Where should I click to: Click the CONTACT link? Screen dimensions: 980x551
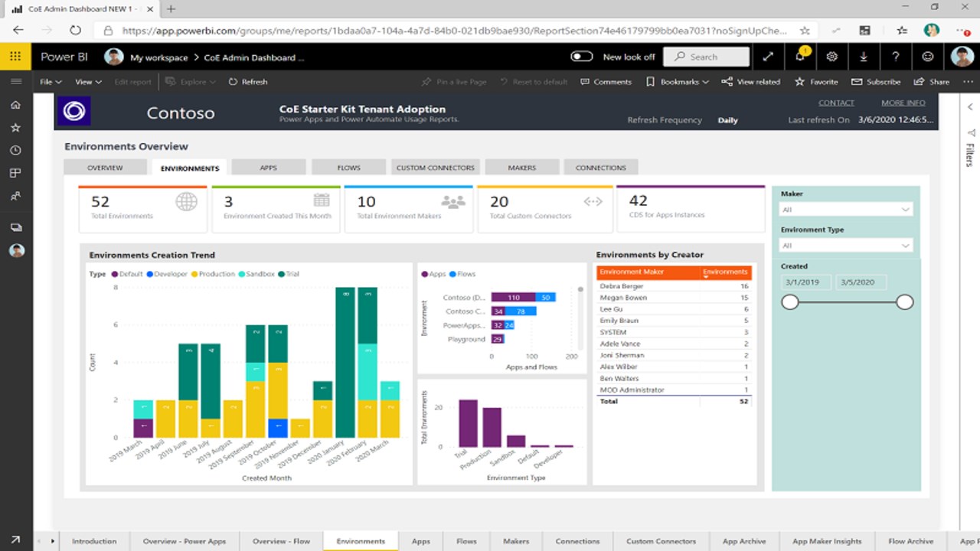coord(836,103)
